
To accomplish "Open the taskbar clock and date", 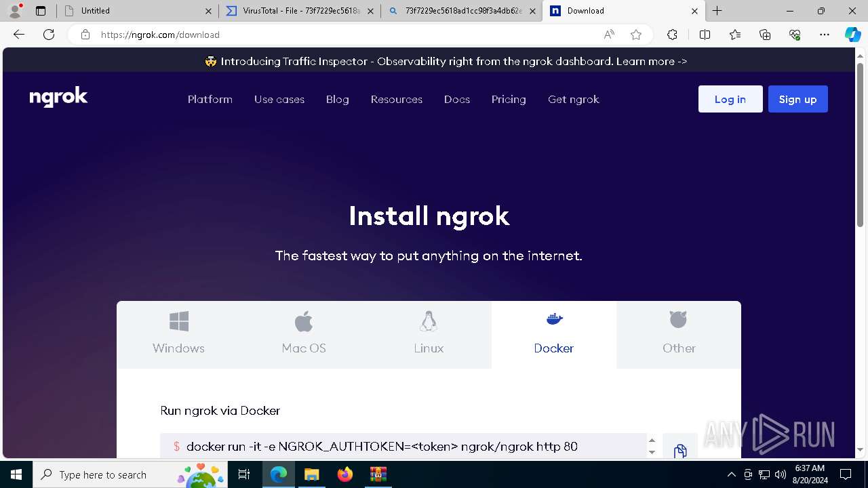I will pos(810,474).
